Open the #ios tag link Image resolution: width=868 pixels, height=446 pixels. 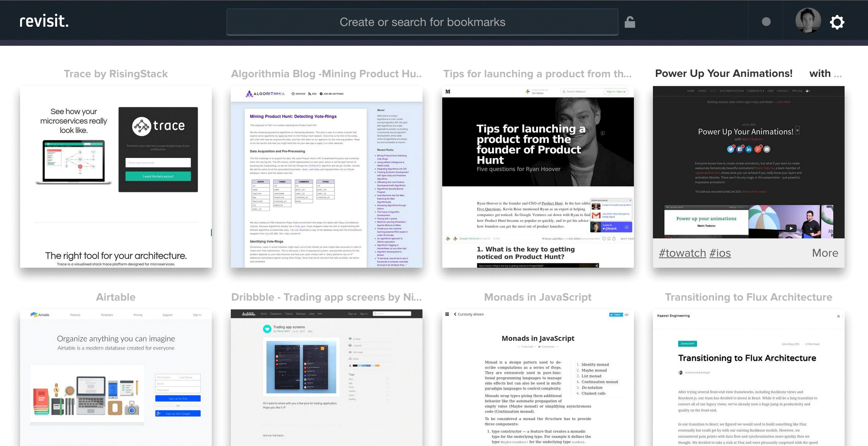(x=720, y=253)
